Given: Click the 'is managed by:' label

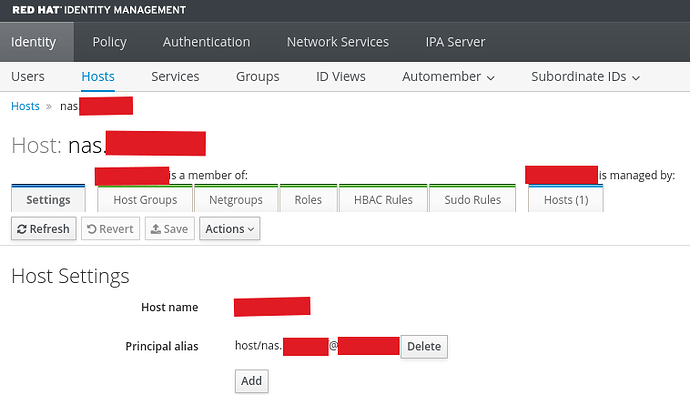Looking at the screenshot, I should coord(637,175).
